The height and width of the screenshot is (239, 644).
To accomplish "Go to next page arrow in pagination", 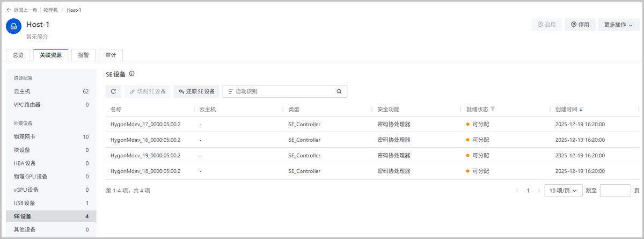I will pos(539,191).
